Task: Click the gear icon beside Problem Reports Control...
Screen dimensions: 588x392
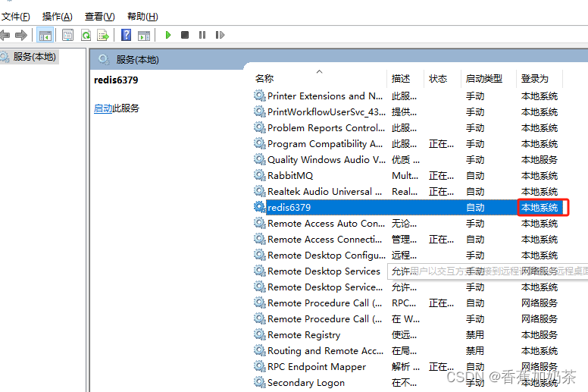Action: (x=259, y=127)
